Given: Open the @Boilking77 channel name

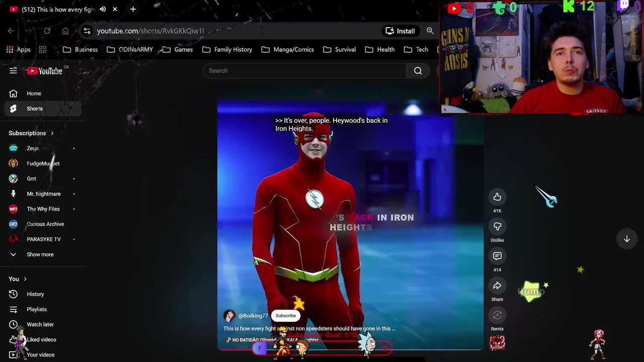Looking at the screenshot, I should 253,316.
